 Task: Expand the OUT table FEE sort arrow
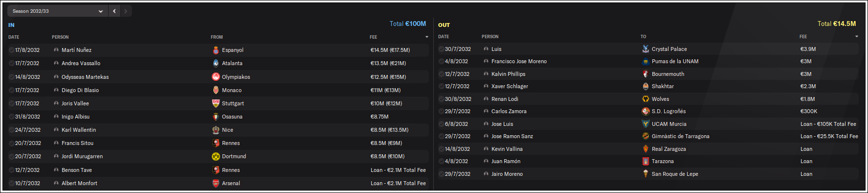pos(856,37)
